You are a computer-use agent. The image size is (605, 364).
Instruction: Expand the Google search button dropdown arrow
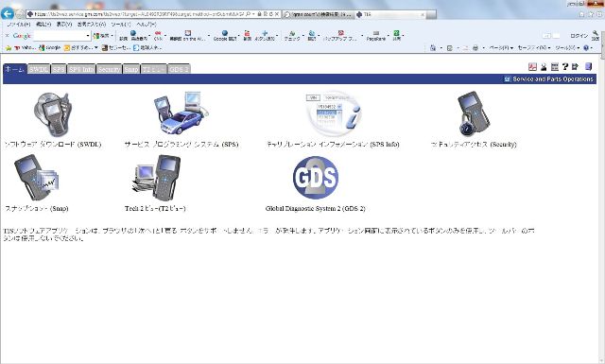112,36
